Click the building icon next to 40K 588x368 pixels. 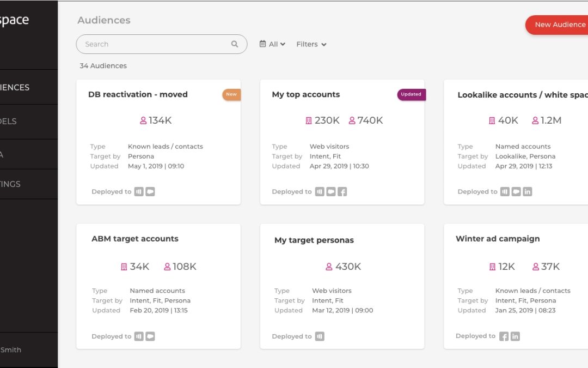[492, 120]
